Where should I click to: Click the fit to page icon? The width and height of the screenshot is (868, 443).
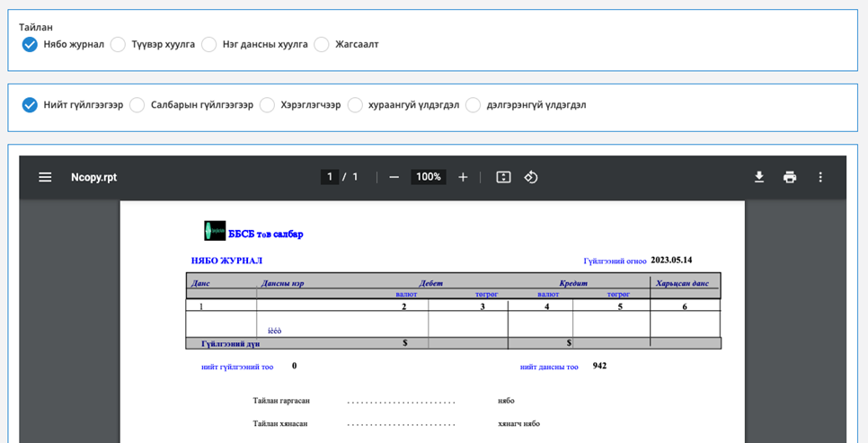[x=503, y=177]
